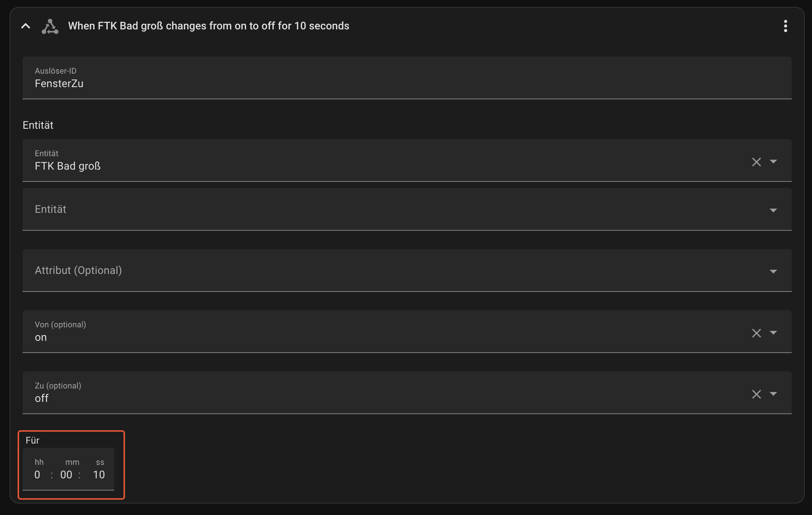Screen dimensions: 812x515
Task: Clear the Zu (optional) value 'off'
Action: coord(756,394)
